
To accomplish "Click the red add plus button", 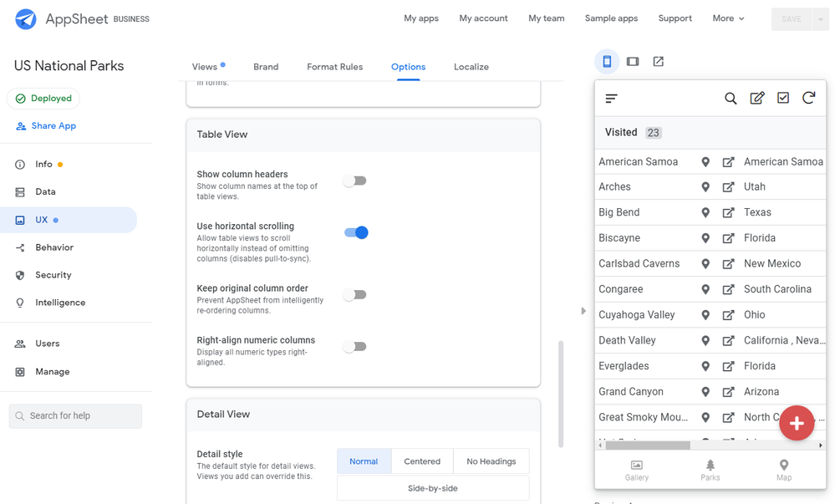I will pyautogui.click(x=797, y=423).
